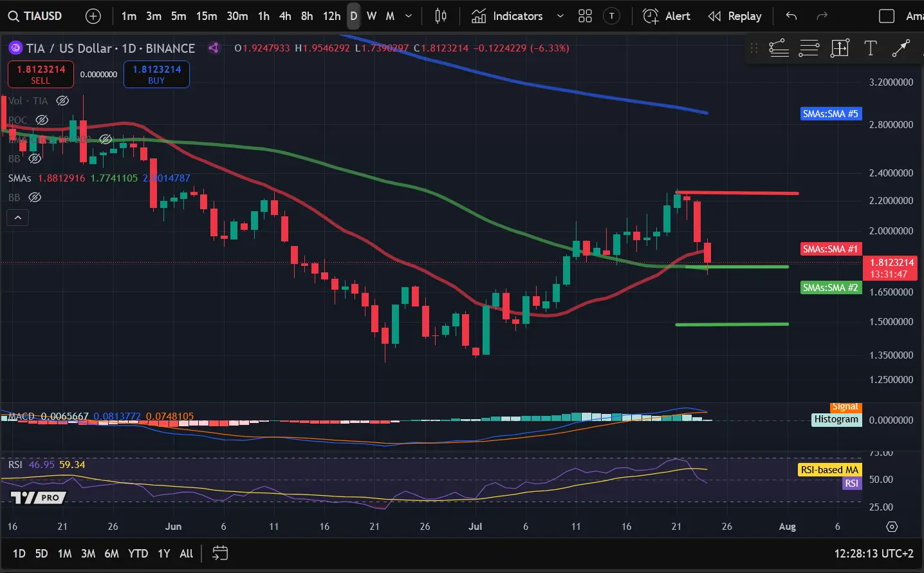Set date range to YTD

[138, 554]
